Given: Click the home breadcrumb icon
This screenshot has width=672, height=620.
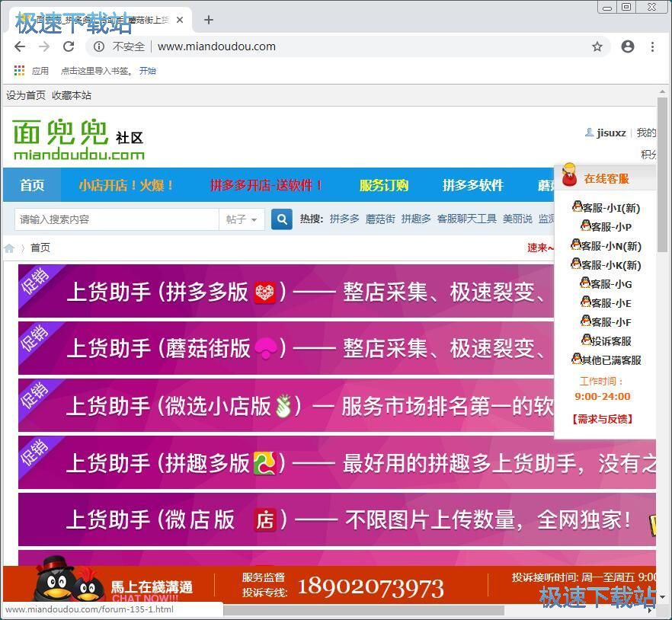Looking at the screenshot, I should (9, 248).
